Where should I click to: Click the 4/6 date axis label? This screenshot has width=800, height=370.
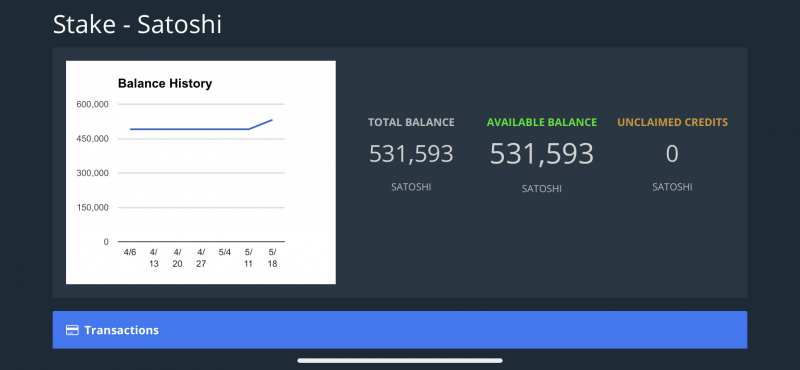[130, 252]
